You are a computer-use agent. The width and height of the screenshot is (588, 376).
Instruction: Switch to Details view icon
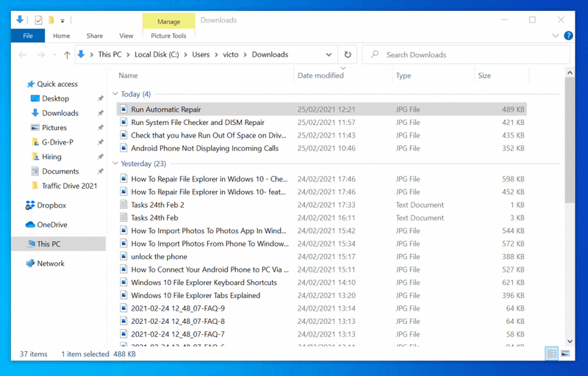pyautogui.click(x=552, y=353)
